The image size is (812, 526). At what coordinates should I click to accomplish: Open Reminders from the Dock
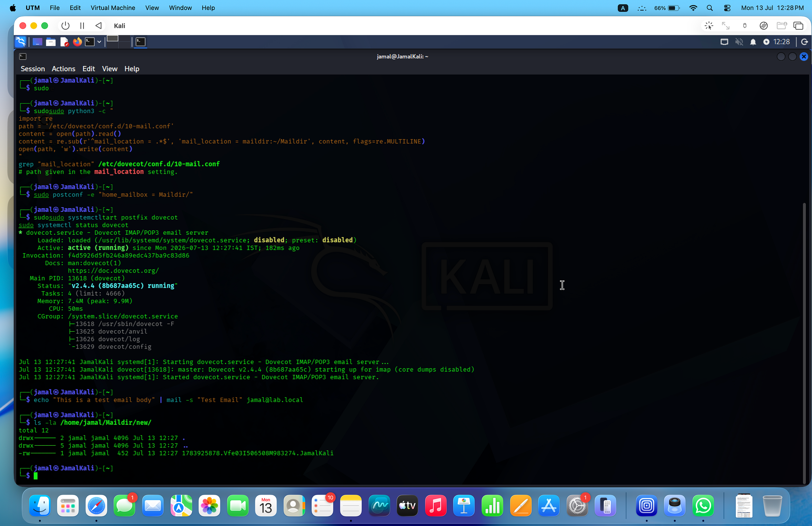click(x=322, y=506)
